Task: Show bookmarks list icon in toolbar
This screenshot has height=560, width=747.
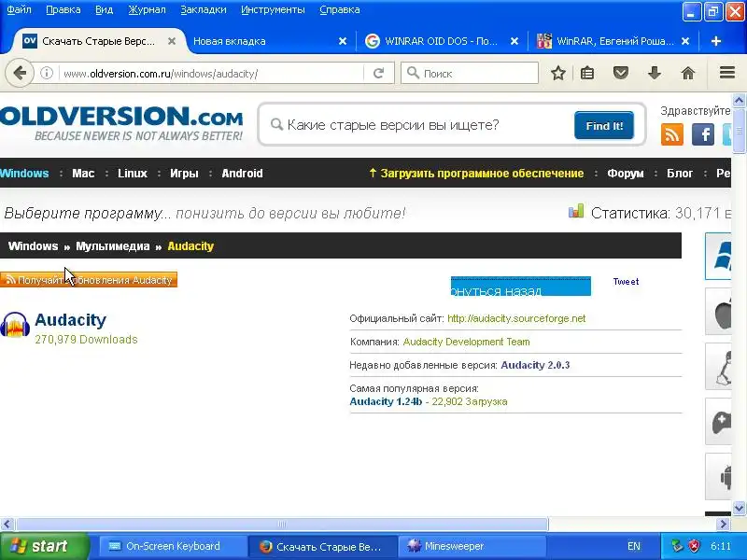Action: (x=587, y=74)
